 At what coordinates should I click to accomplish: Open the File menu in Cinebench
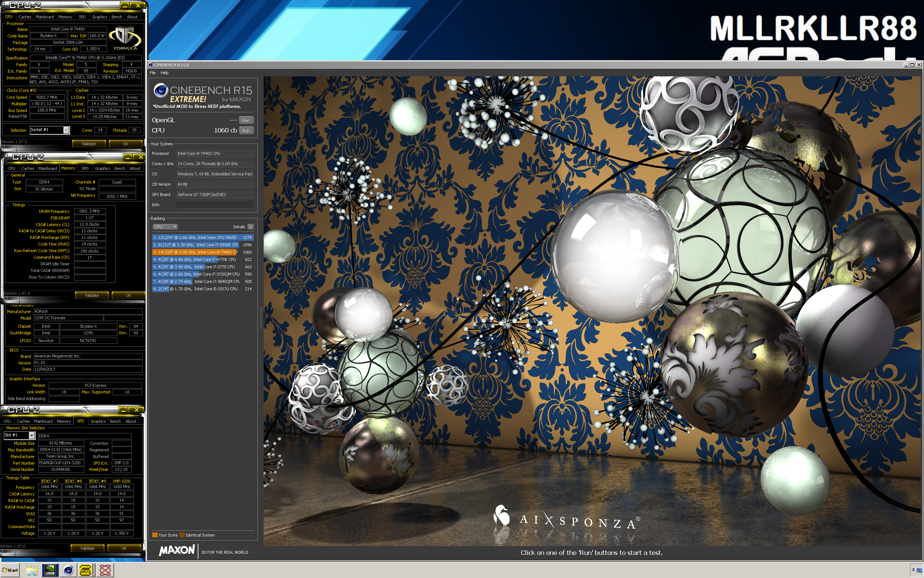click(153, 73)
